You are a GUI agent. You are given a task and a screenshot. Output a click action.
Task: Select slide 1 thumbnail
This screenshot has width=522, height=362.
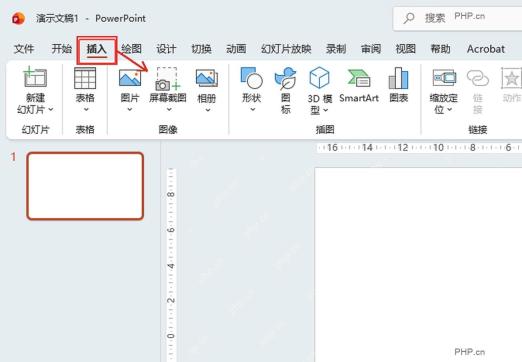click(x=85, y=186)
